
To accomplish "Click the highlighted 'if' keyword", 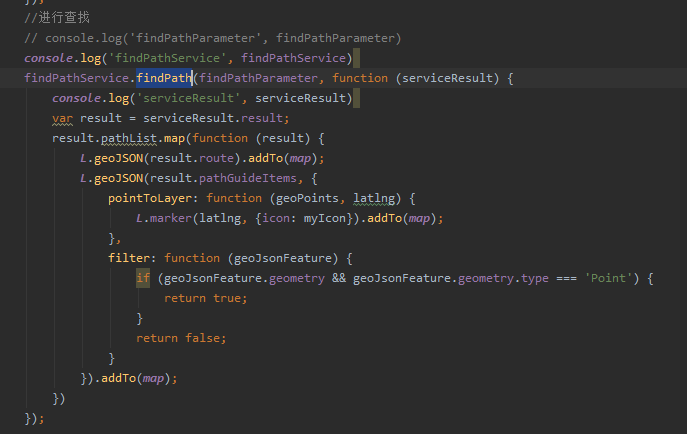I will pos(143,278).
